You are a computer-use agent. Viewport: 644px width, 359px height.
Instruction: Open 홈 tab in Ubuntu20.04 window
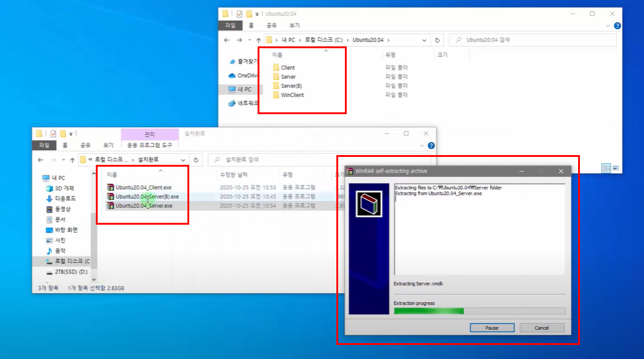[x=251, y=26]
